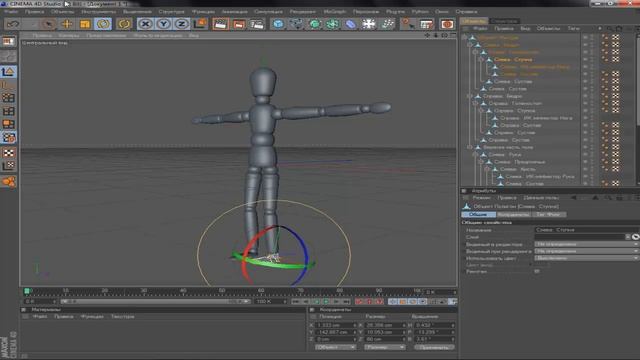This screenshot has width=640, height=360.
Task: Switch to the Координаты tab in Attributes
Action: pos(513,215)
